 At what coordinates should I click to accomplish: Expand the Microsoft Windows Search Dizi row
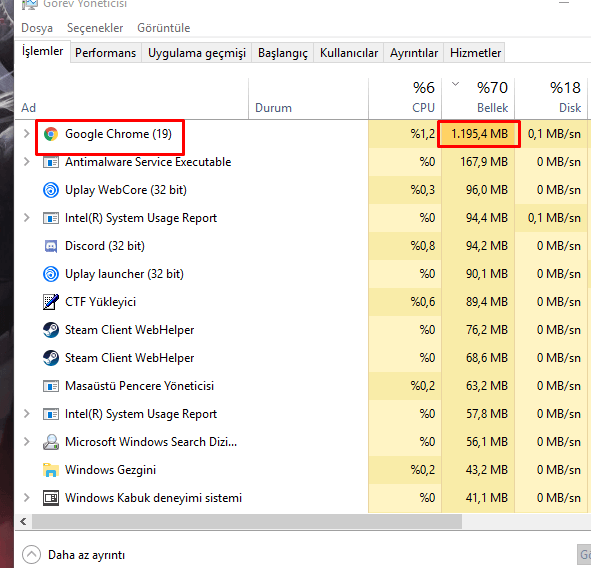click(x=26, y=441)
